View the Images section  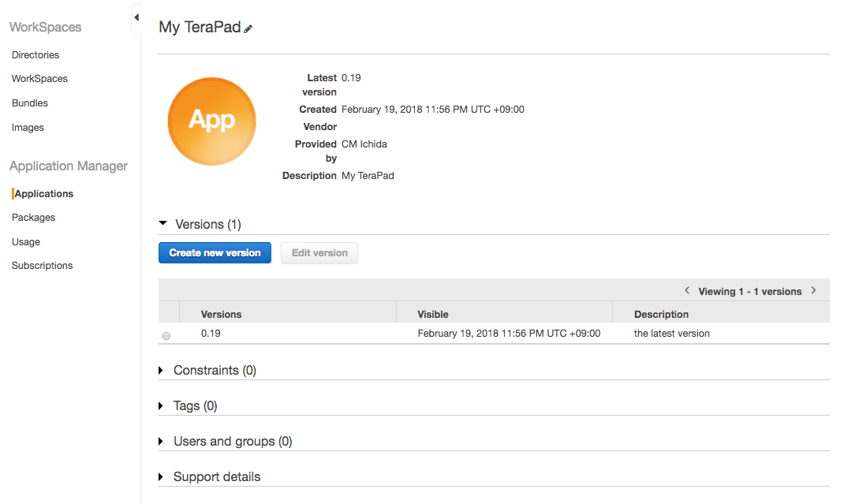28,127
